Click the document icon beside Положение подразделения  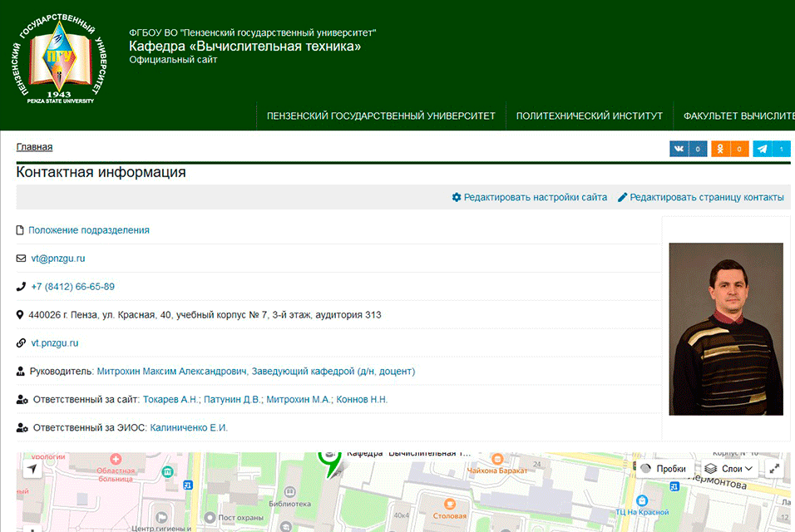pos(20,230)
